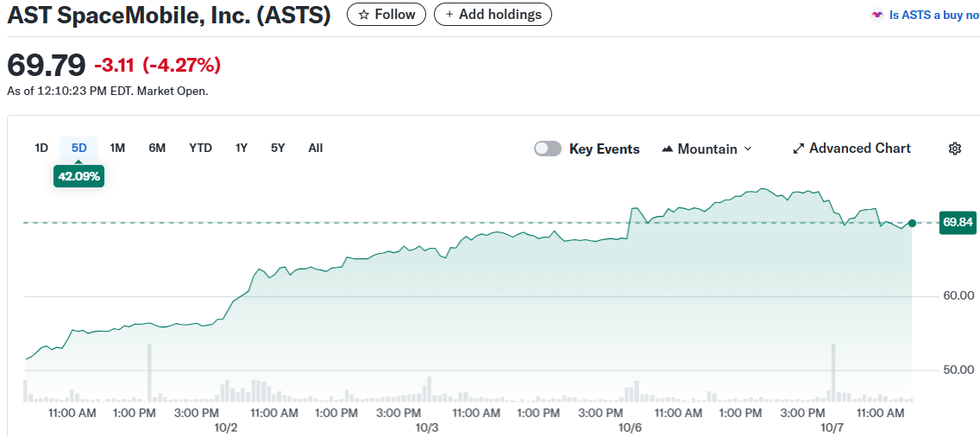980x437 pixels.
Task: Click the star icon in Follow button
Action: coord(364,15)
